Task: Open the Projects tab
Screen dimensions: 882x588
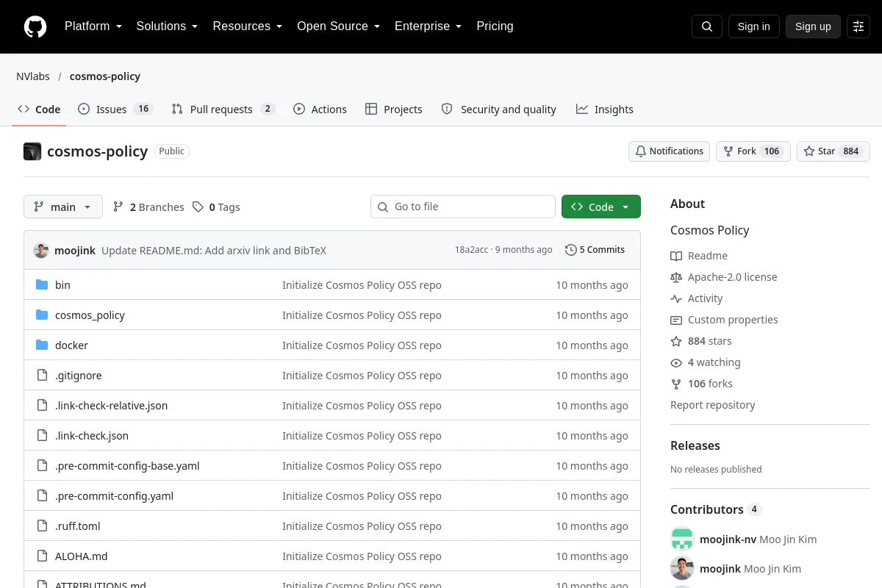Action: [x=394, y=110]
